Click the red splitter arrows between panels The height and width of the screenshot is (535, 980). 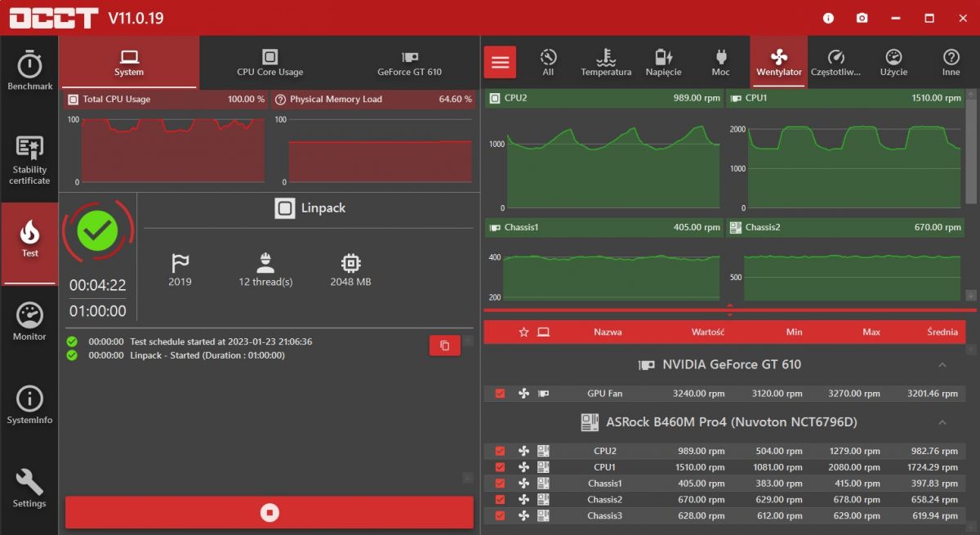(x=729, y=310)
